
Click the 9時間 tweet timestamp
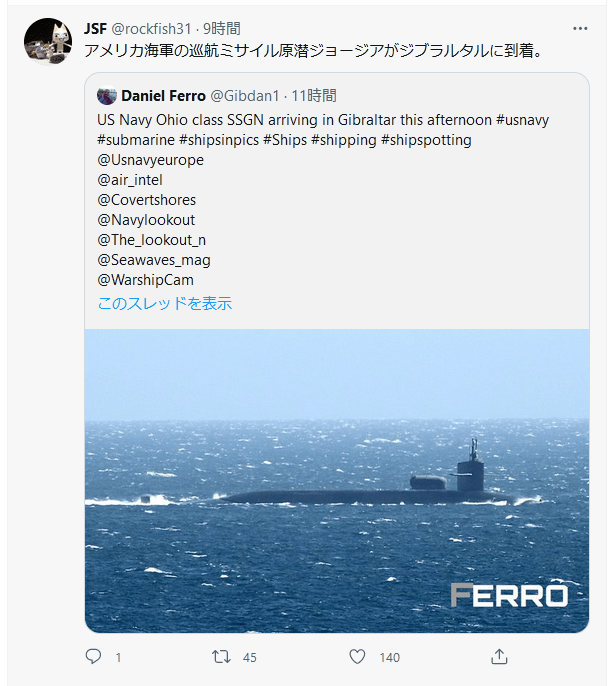(222, 28)
